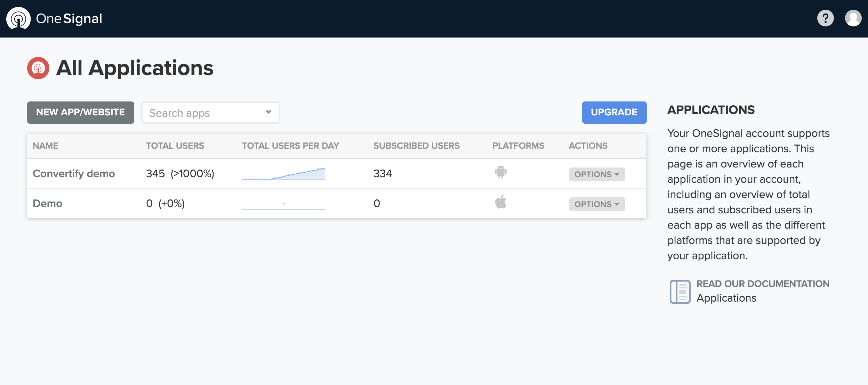Click the All Applications page title

[x=135, y=68]
